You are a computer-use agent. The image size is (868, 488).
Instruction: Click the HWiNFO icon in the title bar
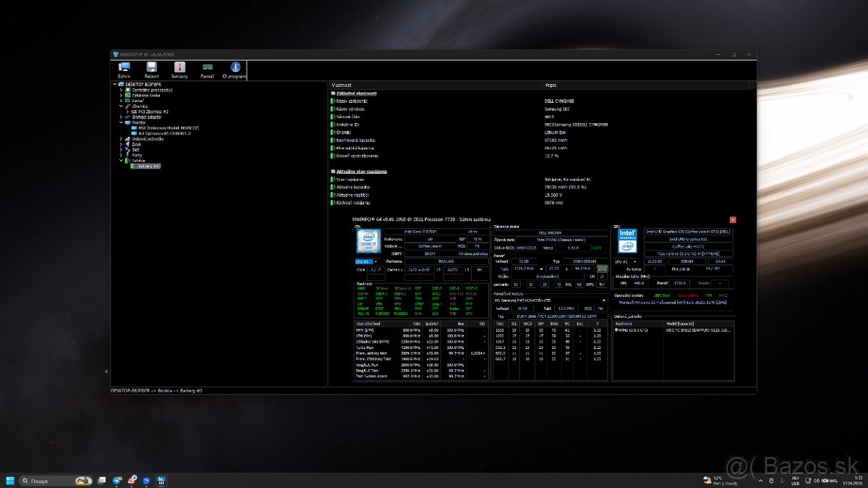click(114, 54)
